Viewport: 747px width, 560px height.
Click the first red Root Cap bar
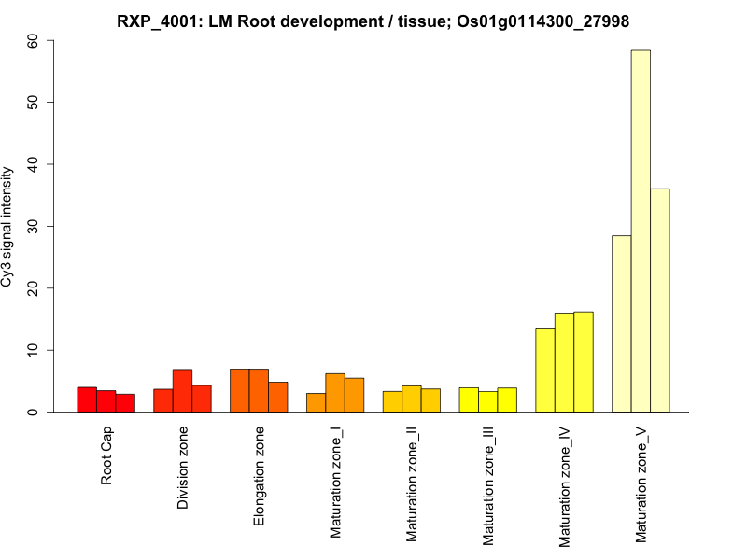[87, 399]
